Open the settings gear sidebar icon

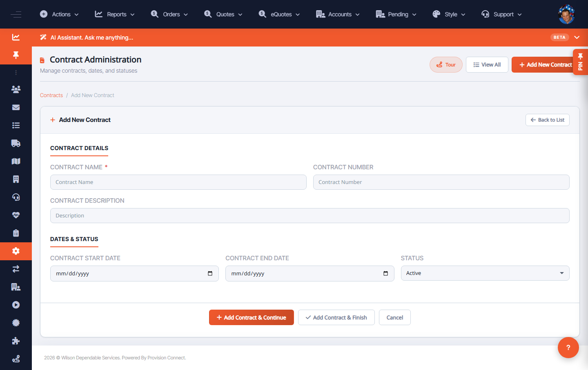coord(16,251)
